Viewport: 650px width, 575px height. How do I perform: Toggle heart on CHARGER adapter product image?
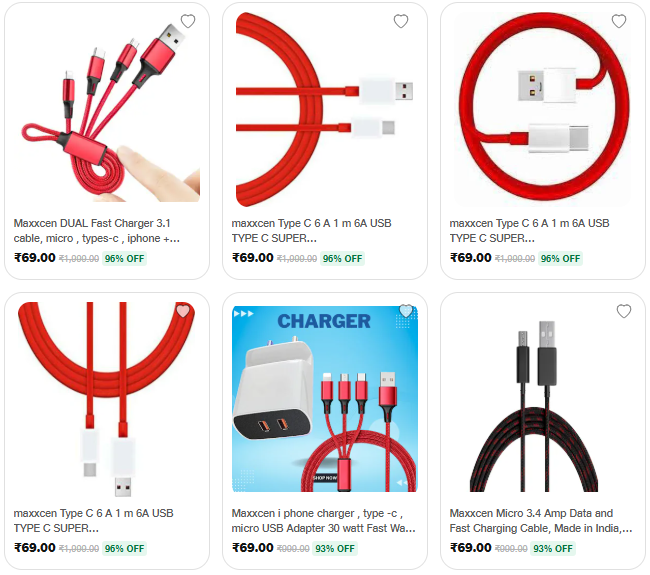pos(406,311)
